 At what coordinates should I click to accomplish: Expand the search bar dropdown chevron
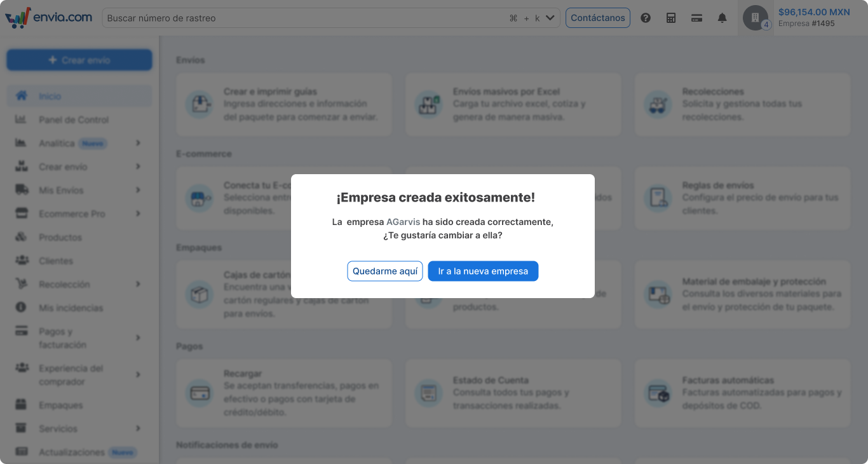550,18
